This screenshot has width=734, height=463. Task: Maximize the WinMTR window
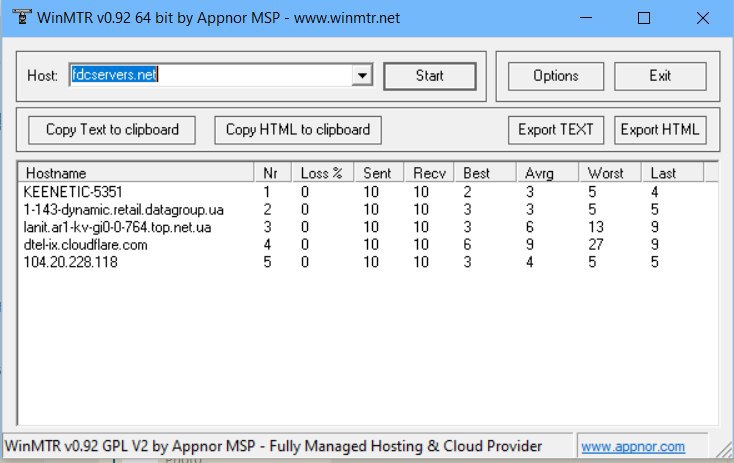pos(644,18)
